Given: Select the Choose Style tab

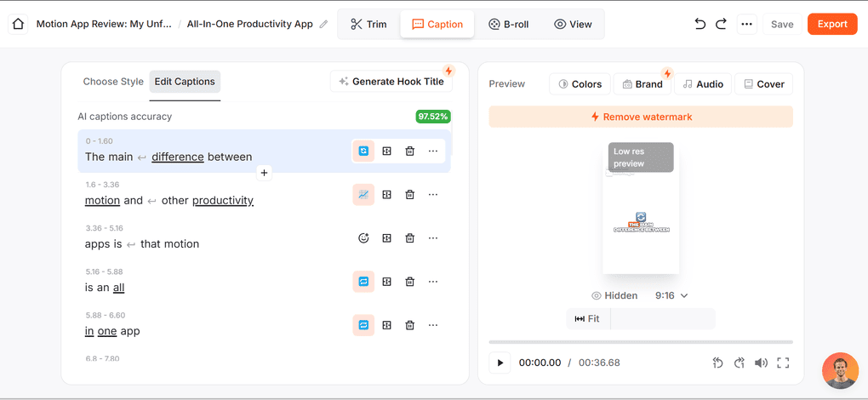Looking at the screenshot, I should tap(113, 82).
